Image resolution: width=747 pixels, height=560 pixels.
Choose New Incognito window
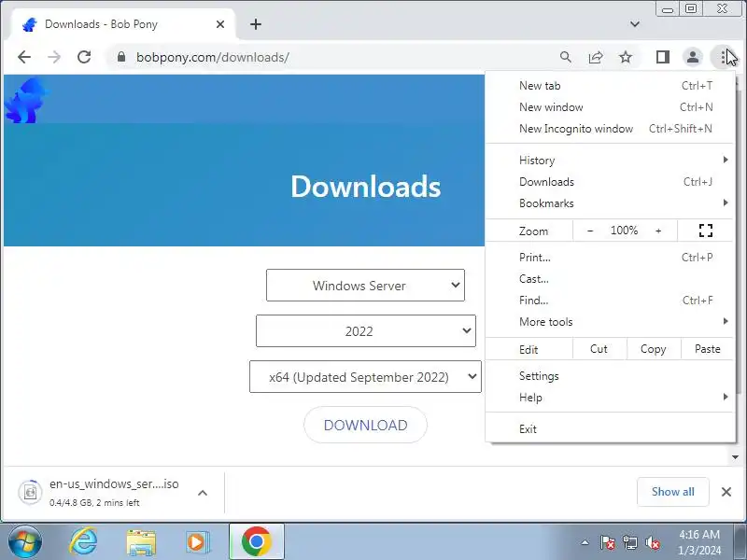click(x=610, y=129)
